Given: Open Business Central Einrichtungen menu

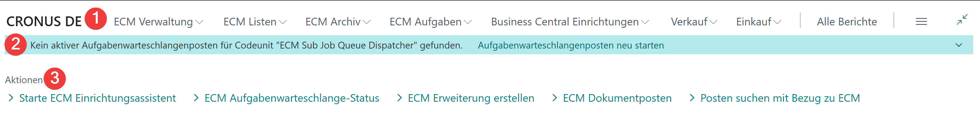Looking at the screenshot, I should pos(569,22).
